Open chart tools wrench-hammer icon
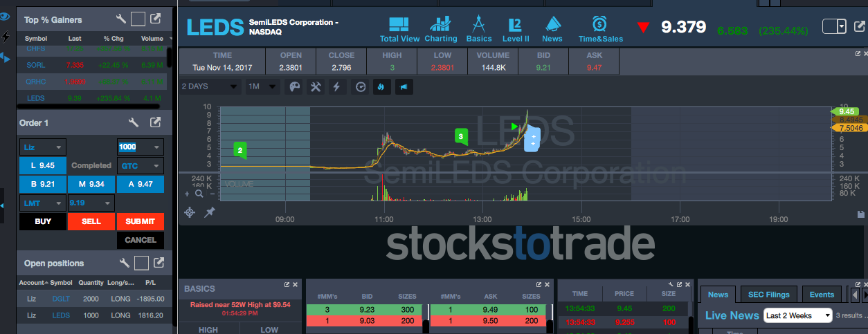This screenshot has width=868, height=334. click(316, 86)
